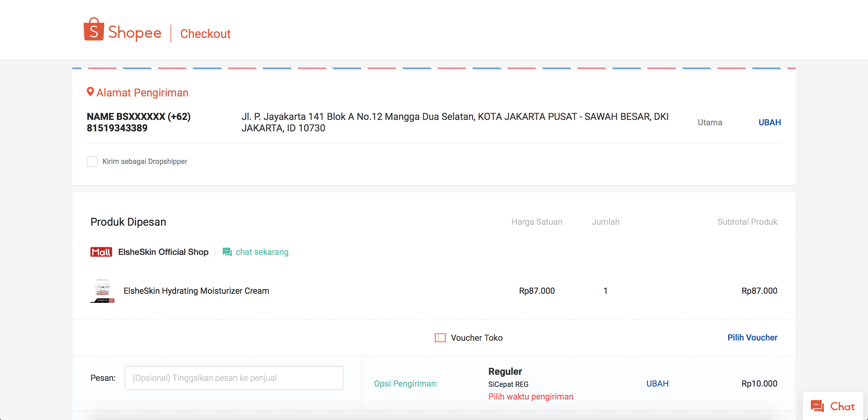Screen dimensions: 868x420
Task: Click the Shopee wordmark text
Action: [x=134, y=33]
